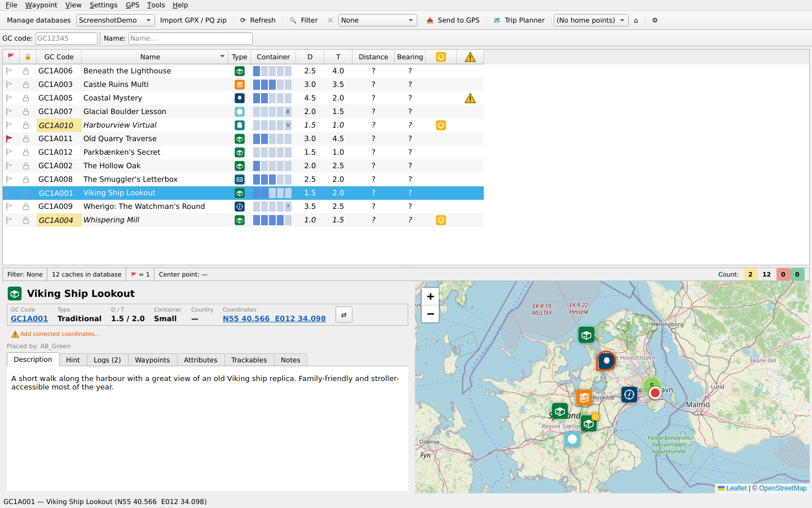Click the warning icon in Coastal Mystery row

click(470, 98)
